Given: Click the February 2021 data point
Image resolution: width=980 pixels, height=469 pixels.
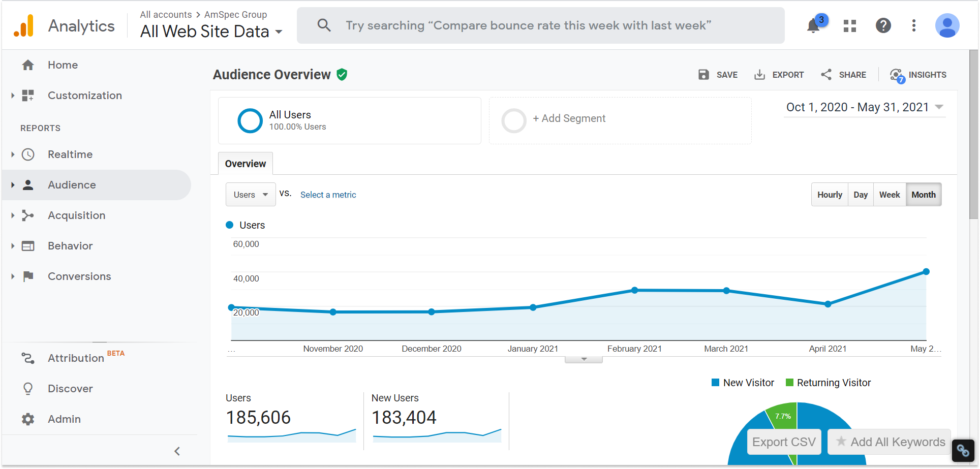Looking at the screenshot, I should (x=634, y=290).
